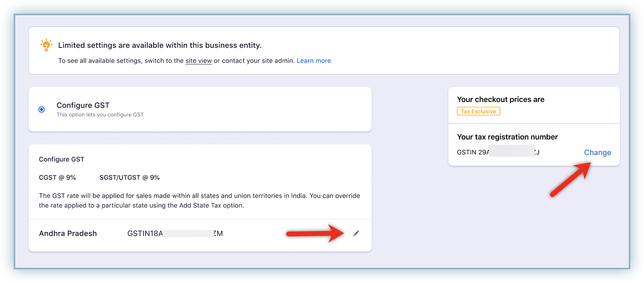This screenshot has height=283, width=644.
Task: Click the 'Tax Exclusive' badge
Action: pos(478,111)
